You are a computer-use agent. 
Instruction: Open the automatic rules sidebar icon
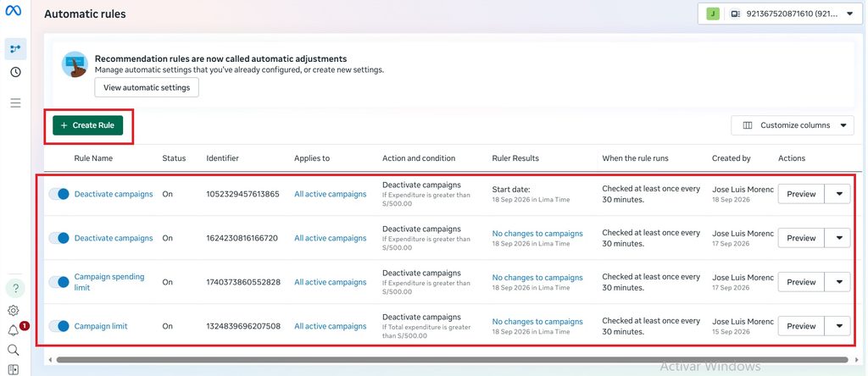(15, 49)
